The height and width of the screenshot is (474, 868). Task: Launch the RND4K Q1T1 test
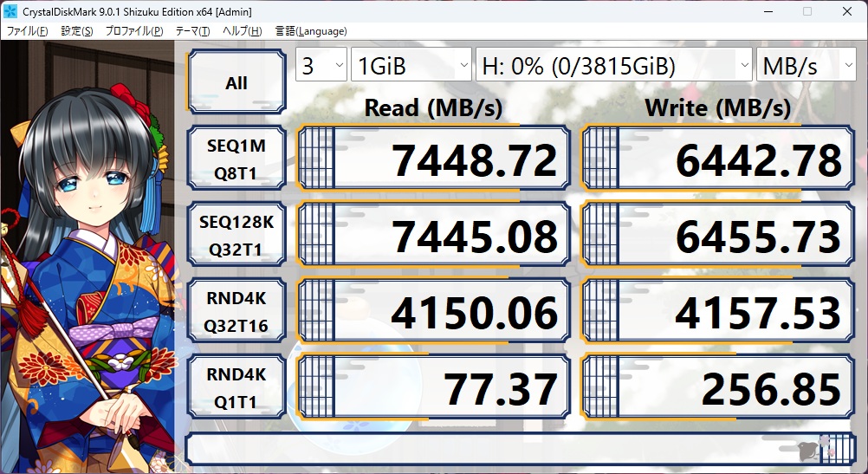pyautogui.click(x=236, y=388)
